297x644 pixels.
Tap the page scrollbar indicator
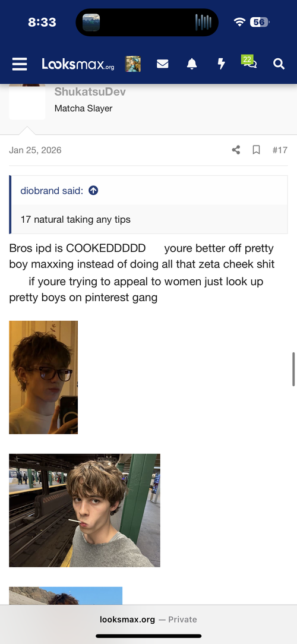[x=293, y=369]
